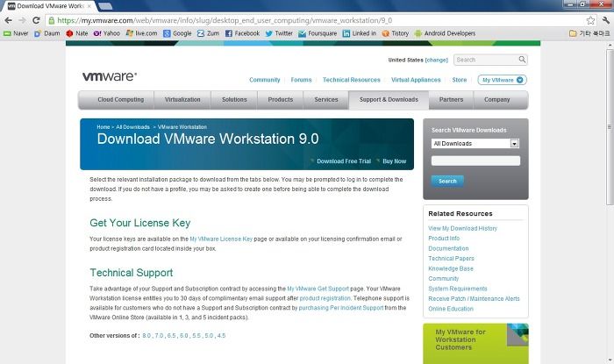Image resolution: width=614 pixels, height=364 pixels.
Task: Open the Tistory bookmark
Action: [x=396, y=33]
